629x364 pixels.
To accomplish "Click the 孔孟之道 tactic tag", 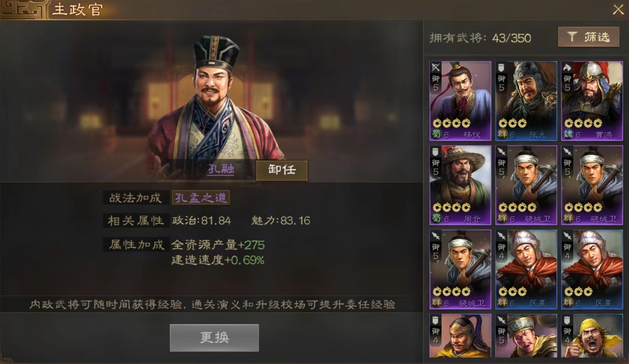I will point(201,197).
